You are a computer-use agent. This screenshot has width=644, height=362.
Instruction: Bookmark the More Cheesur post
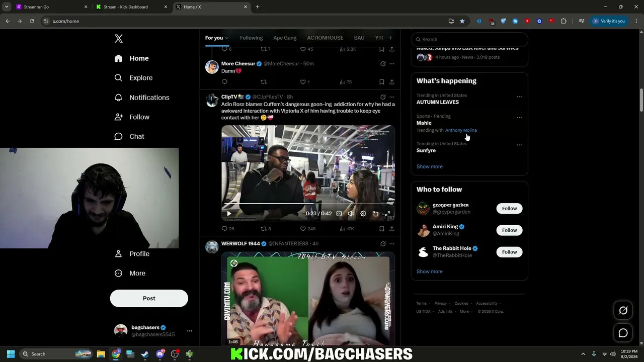[382, 82]
